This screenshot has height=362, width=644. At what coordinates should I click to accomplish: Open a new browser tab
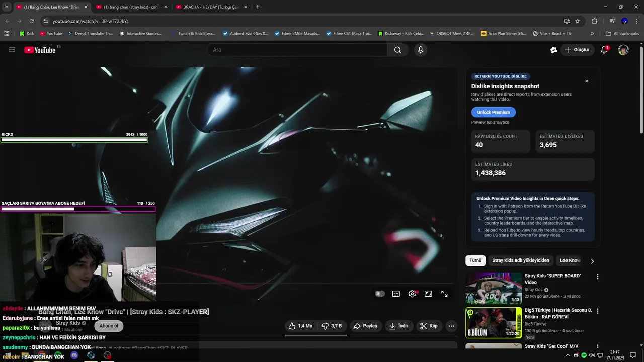258,7
